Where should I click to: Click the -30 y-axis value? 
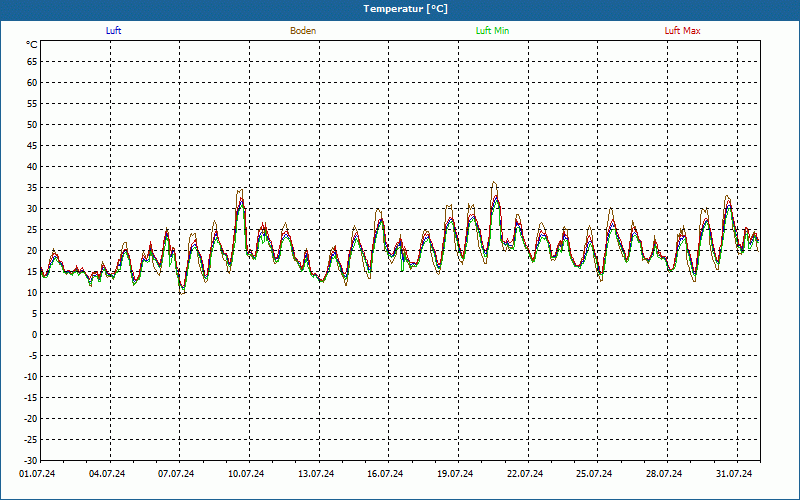31,460
